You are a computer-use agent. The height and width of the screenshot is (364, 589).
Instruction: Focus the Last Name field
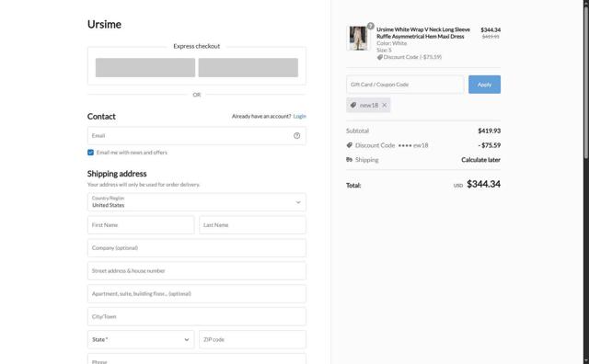click(x=252, y=225)
